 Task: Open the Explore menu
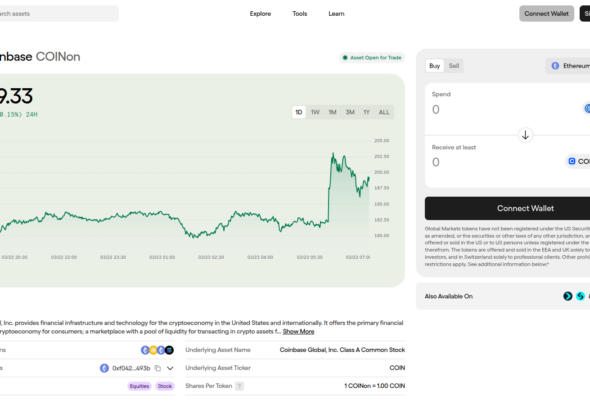point(260,14)
